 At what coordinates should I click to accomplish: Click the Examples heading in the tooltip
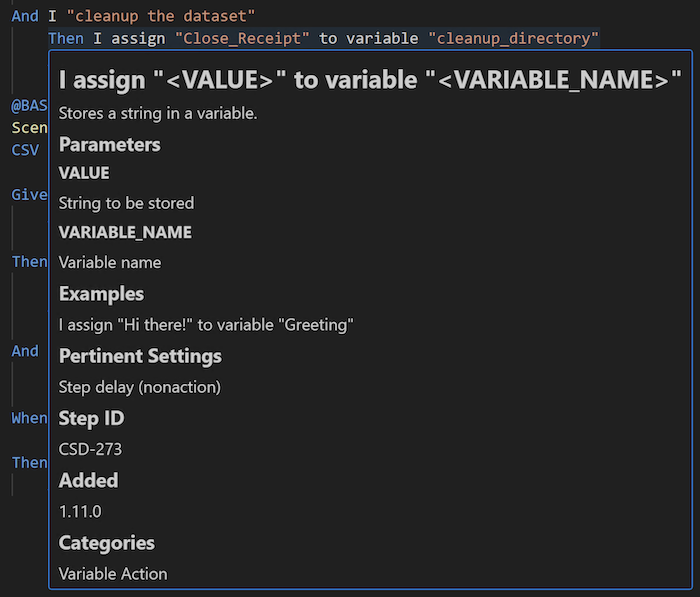[x=101, y=294]
